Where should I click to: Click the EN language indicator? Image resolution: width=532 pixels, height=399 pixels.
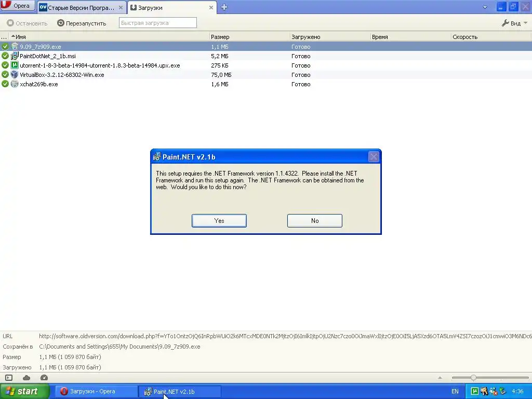tap(455, 392)
